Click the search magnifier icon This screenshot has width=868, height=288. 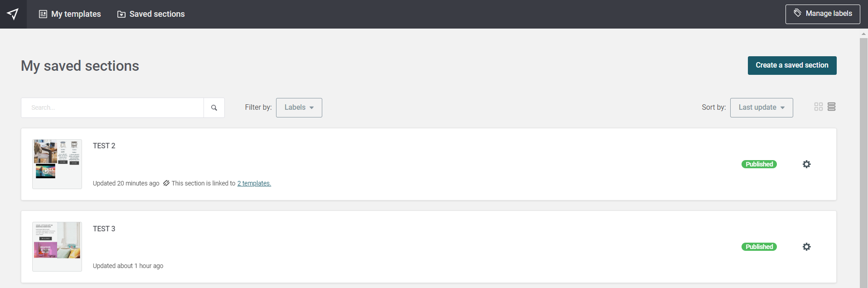point(214,108)
